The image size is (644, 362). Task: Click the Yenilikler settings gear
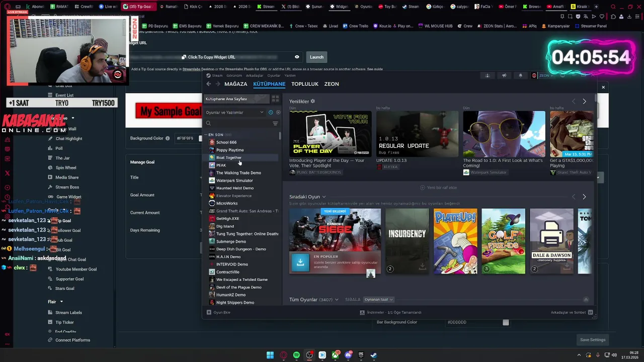[312, 101]
